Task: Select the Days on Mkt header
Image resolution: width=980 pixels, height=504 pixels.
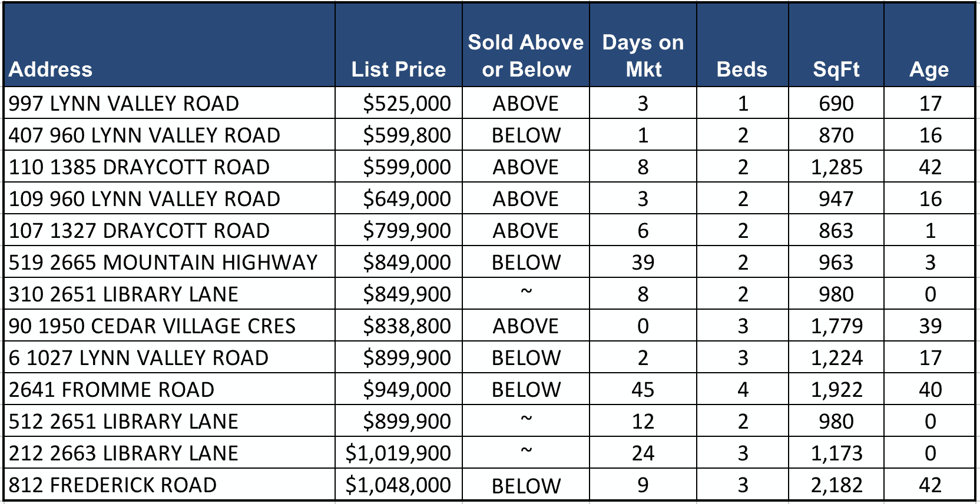Action: (x=643, y=56)
